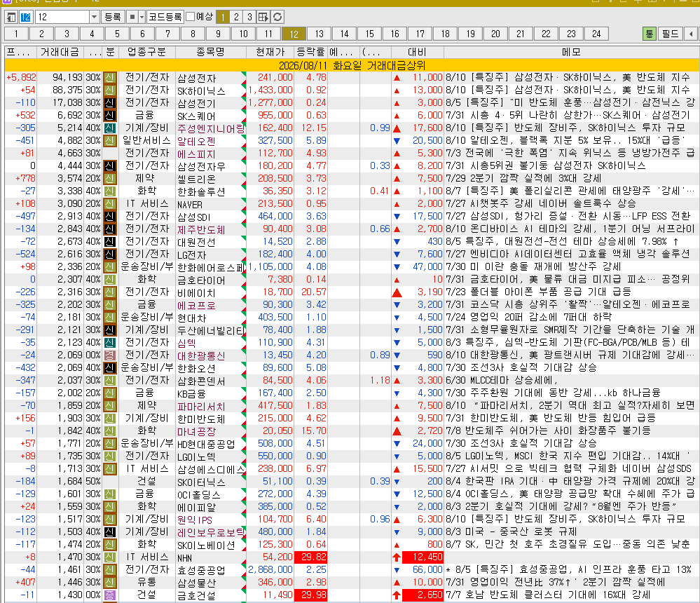This screenshot has height=603, width=700.
Task: Click the red limit-up arrow in the NHN row
Action: coord(397,557)
